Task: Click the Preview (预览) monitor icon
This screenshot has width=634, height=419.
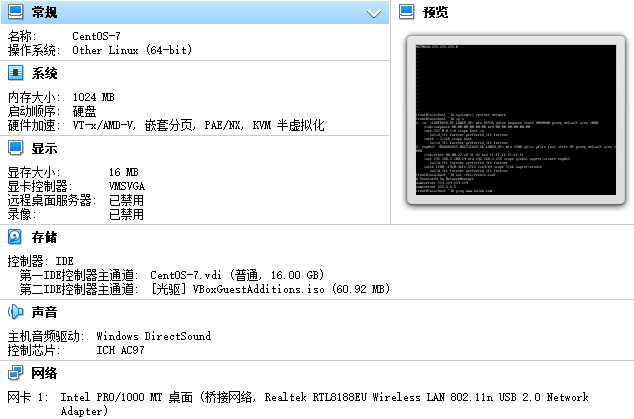Action: [407, 13]
